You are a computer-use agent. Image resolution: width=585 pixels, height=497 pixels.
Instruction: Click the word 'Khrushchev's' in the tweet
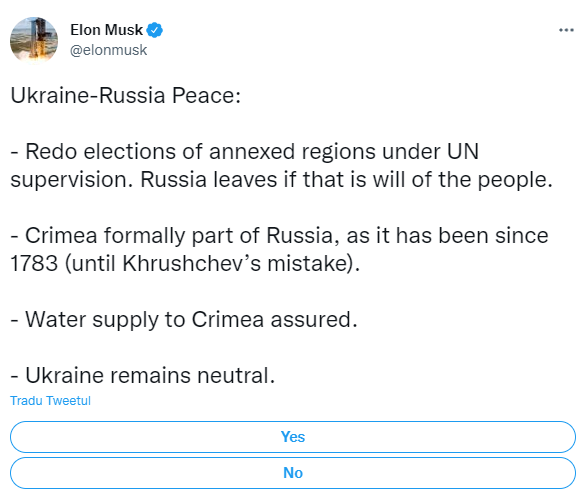[192, 263]
